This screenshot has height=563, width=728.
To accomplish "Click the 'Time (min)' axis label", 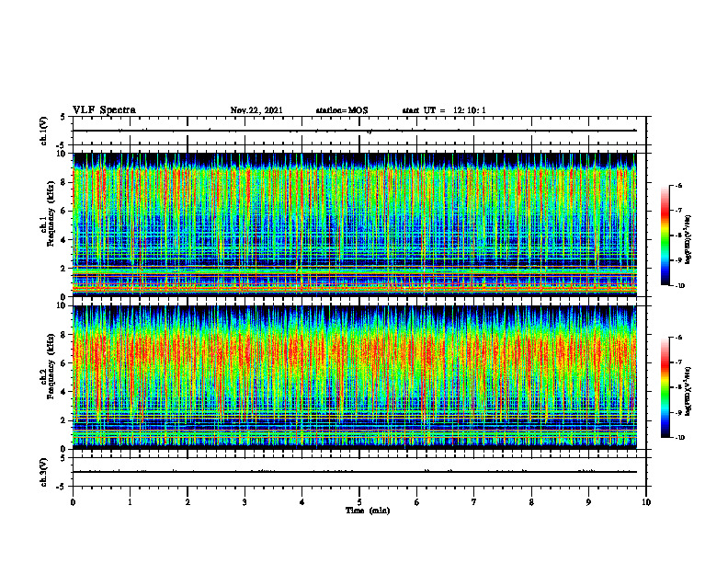I will [x=368, y=511].
